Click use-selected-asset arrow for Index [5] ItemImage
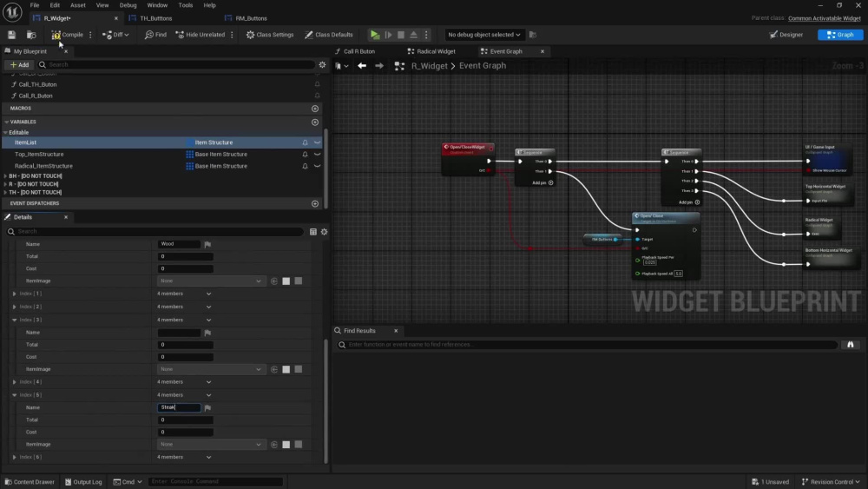868x489 pixels. pyautogui.click(x=274, y=444)
